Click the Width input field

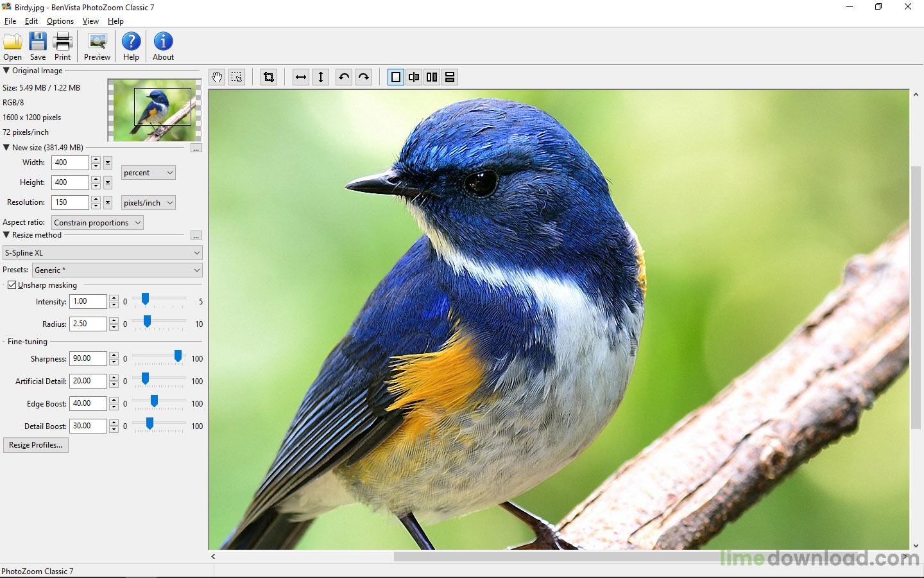tap(70, 163)
